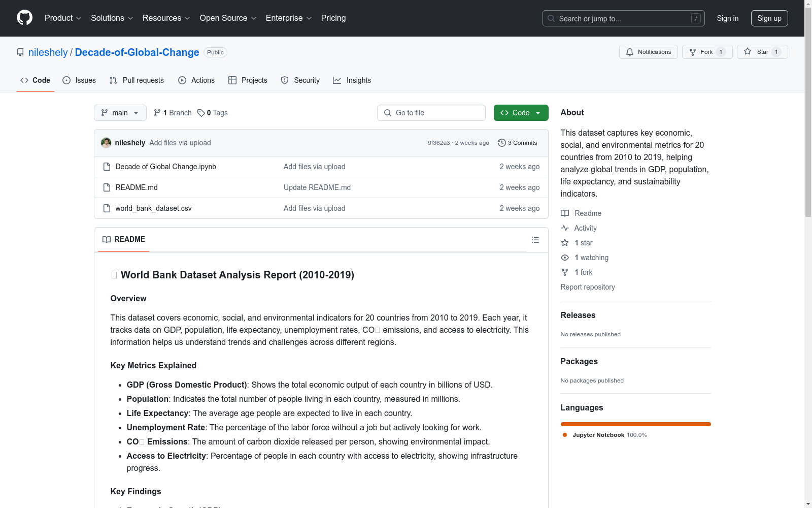812x508 pixels.
Task: Click the file icon for world_bank_dataset.csv
Action: click(x=107, y=208)
